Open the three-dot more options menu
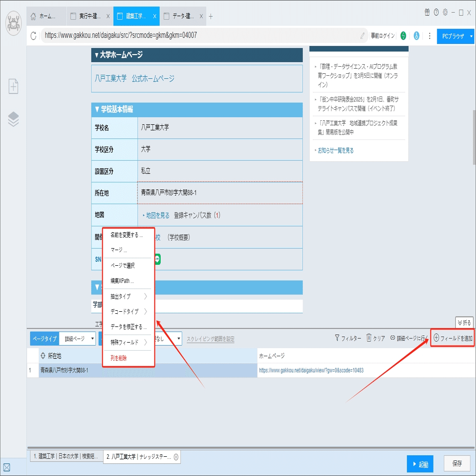476x476 pixels. coord(430,36)
